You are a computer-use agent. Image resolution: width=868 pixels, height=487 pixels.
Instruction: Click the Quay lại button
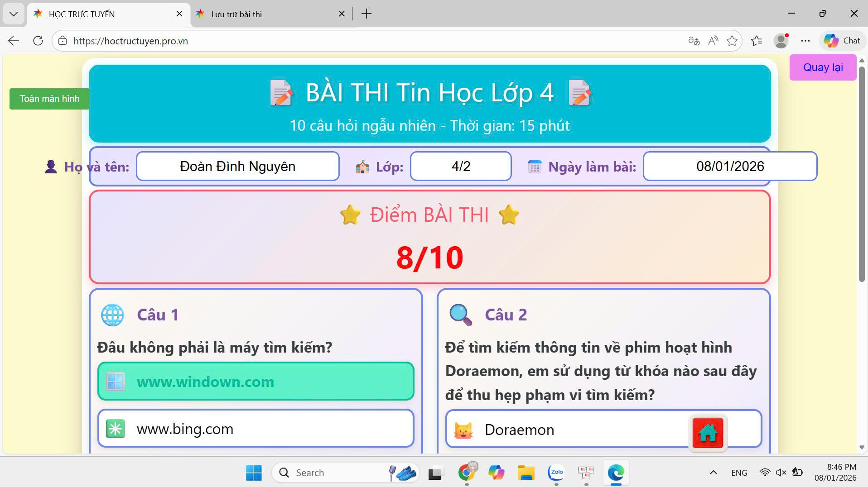coord(823,67)
